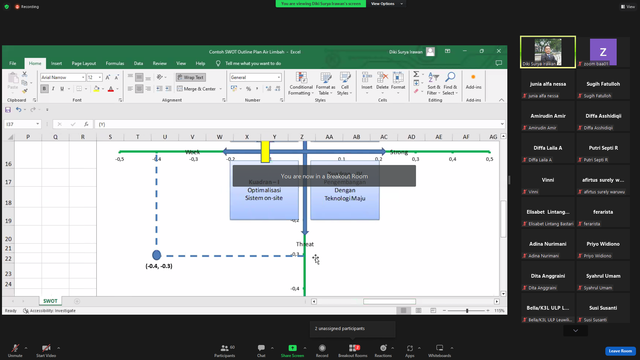Open the View Options dropdown at top
The height and width of the screenshot is (360, 640).
point(387,4)
